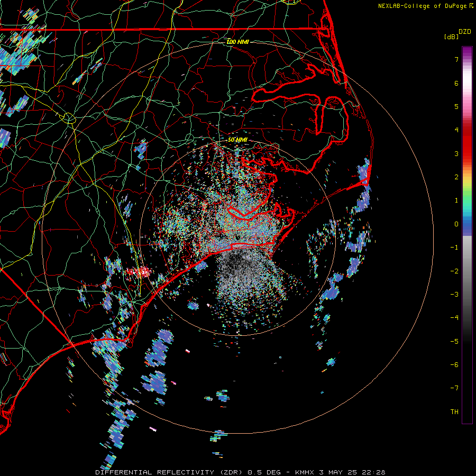The height and width of the screenshot is (476, 476).
Task: Click the '1' value on the color scale
Action: click(456, 200)
